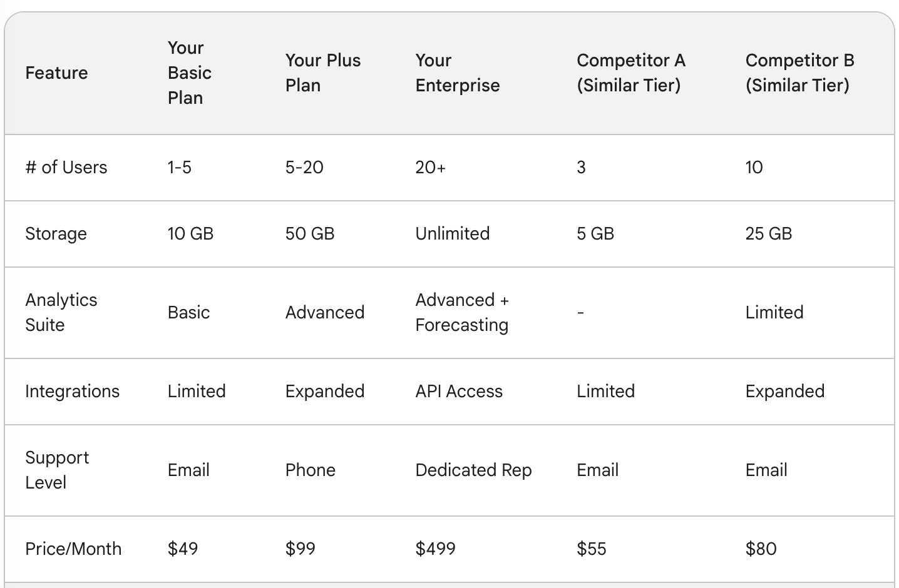Click the Price/Month row label
Image resolution: width=899 pixels, height=588 pixels.
[73, 549]
